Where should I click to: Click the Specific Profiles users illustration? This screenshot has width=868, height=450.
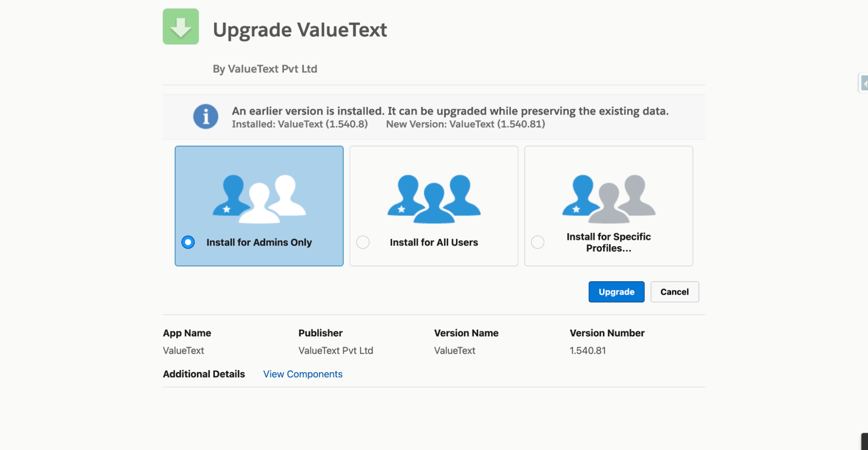pos(609,199)
